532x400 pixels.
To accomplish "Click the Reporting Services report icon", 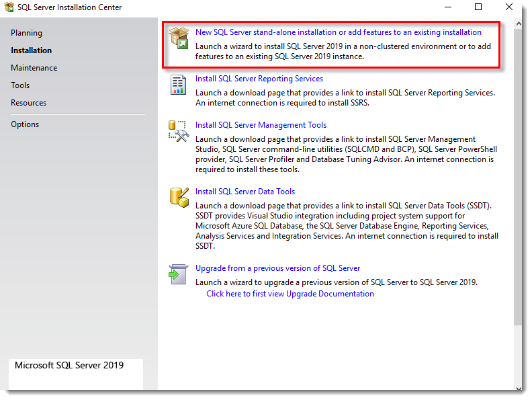I will click(x=178, y=85).
